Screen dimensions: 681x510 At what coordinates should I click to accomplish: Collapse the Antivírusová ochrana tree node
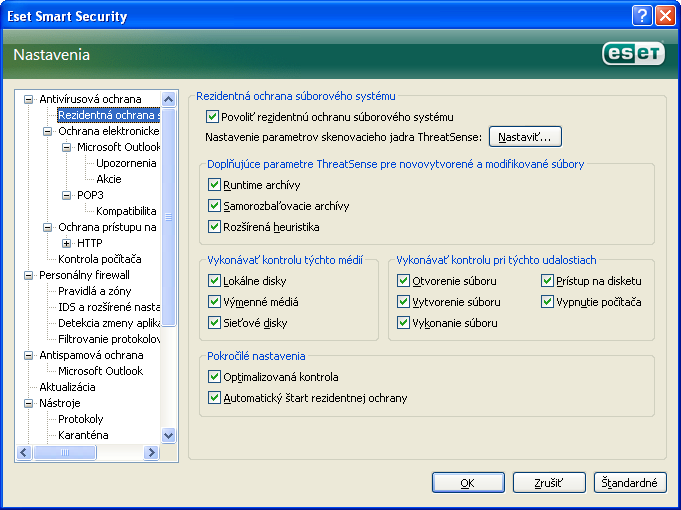(28, 99)
